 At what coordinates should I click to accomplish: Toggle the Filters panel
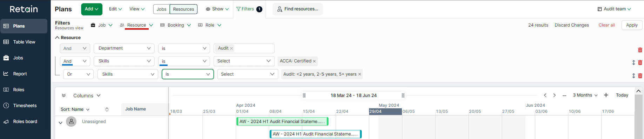click(x=249, y=9)
